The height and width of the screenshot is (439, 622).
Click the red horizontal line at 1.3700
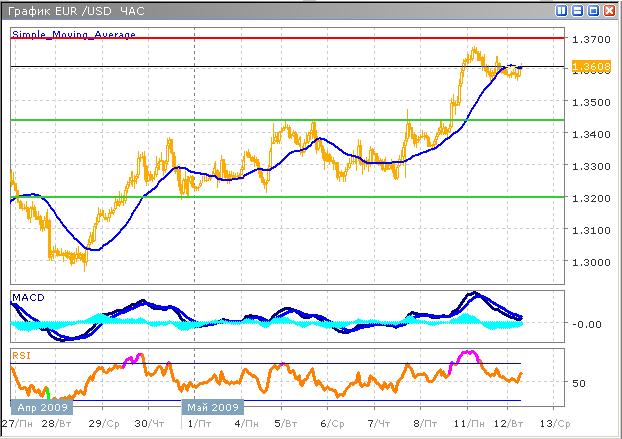(x=300, y=38)
